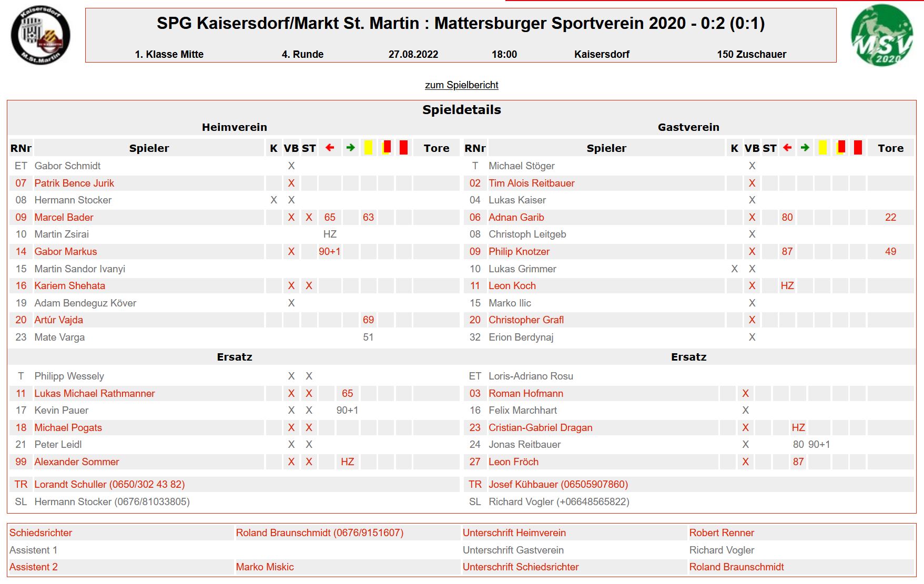Click the home team red card icon
Screen dimensions: 924x584
[x=403, y=148]
